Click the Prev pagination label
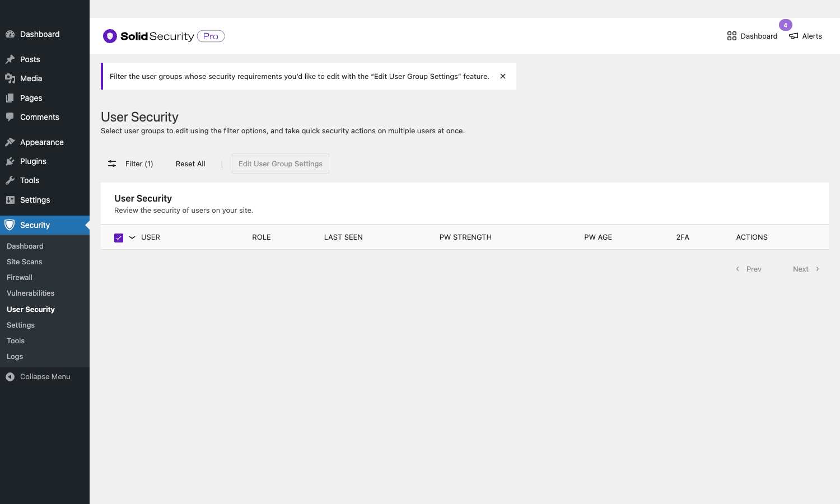 (x=754, y=269)
